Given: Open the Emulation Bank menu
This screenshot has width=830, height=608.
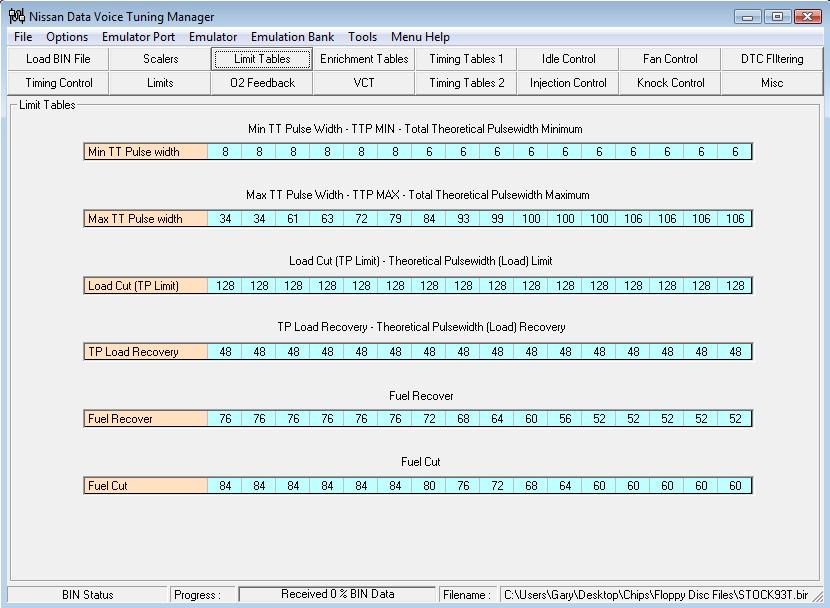Looking at the screenshot, I should [292, 37].
